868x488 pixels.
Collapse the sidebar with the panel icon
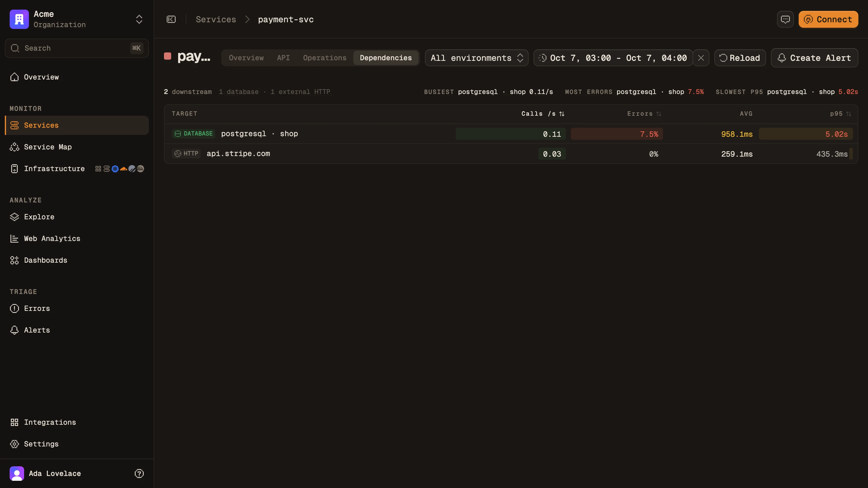click(171, 19)
